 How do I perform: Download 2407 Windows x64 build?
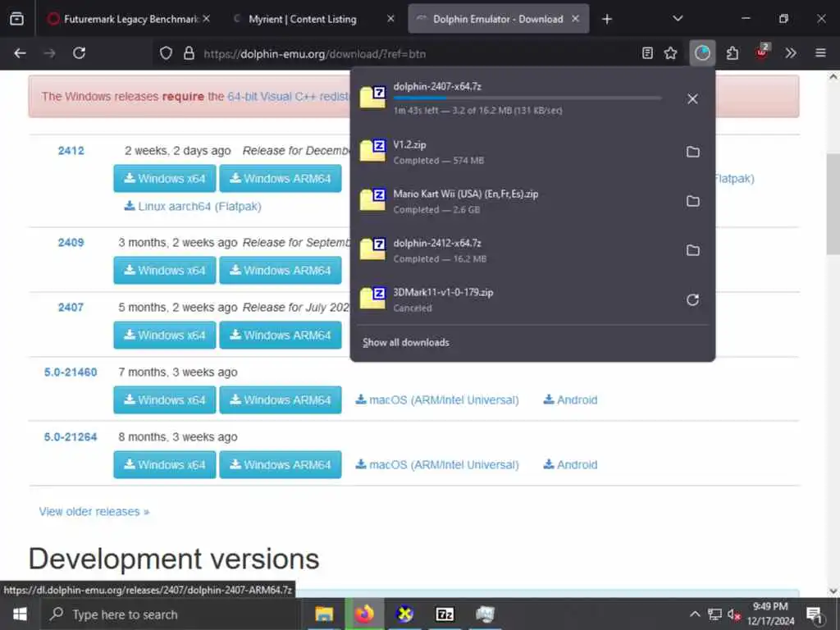coord(164,335)
